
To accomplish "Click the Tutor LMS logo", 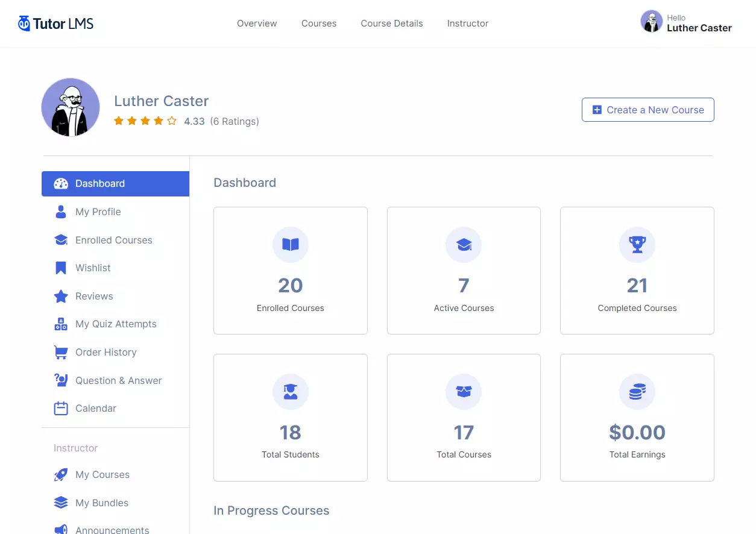I will pyautogui.click(x=55, y=24).
